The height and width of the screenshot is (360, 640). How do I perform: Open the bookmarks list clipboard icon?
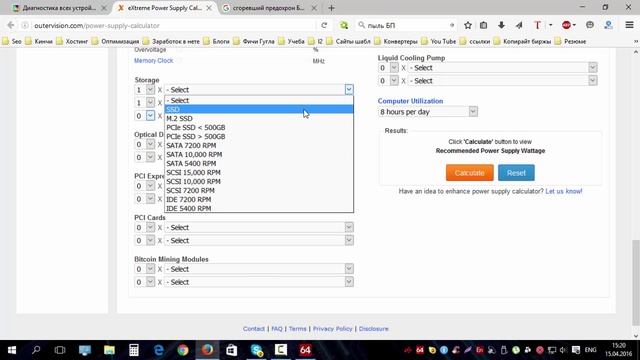pyautogui.click(x=483, y=25)
